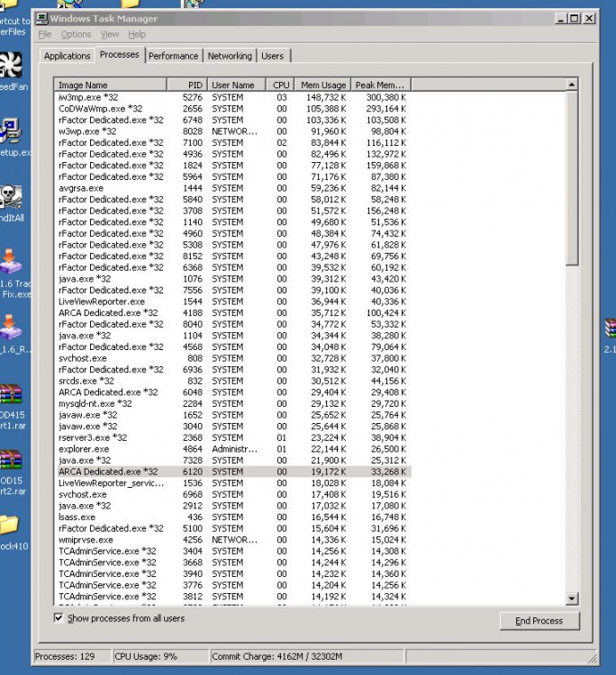The image size is (616, 675).
Task: Open the OD15 part2.rar archive icon
Action: coord(11,459)
